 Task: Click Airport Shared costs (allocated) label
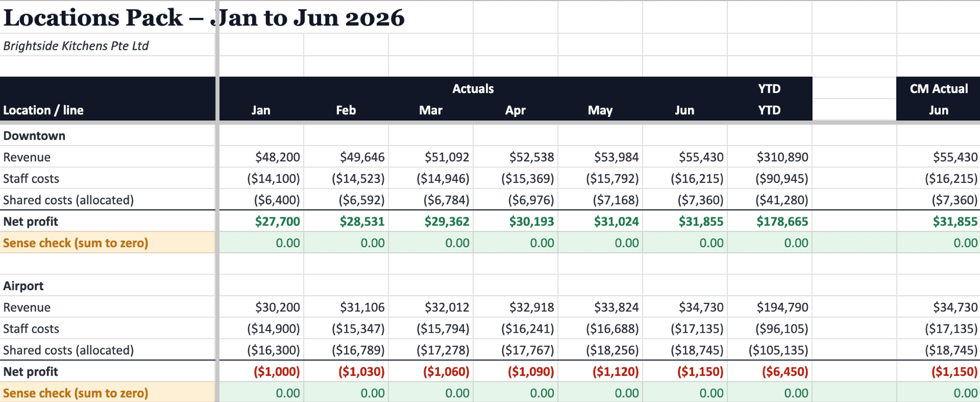(69, 350)
